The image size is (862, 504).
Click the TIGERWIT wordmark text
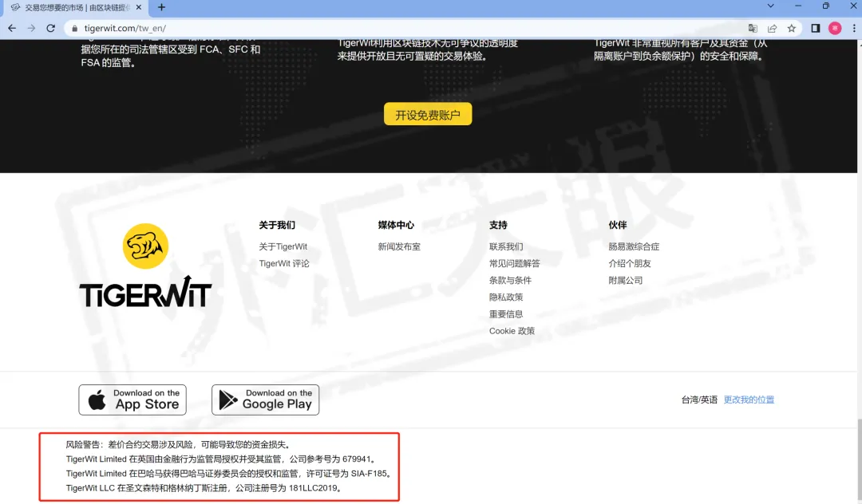[x=145, y=292]
